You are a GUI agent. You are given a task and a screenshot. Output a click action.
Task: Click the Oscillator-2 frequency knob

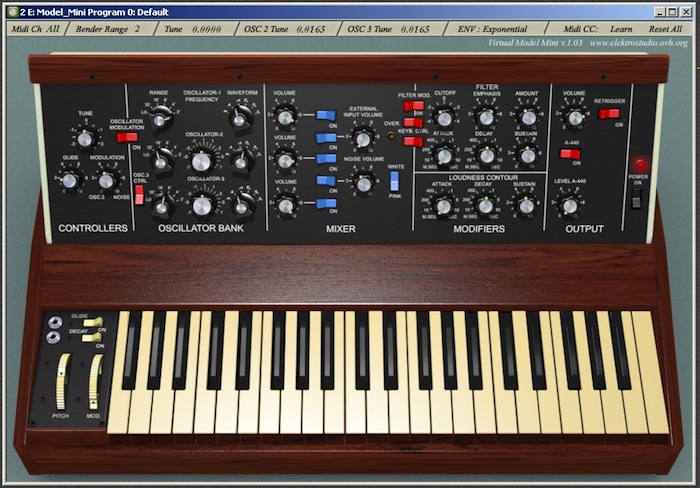pyautogui.click(x=201, y=161)
